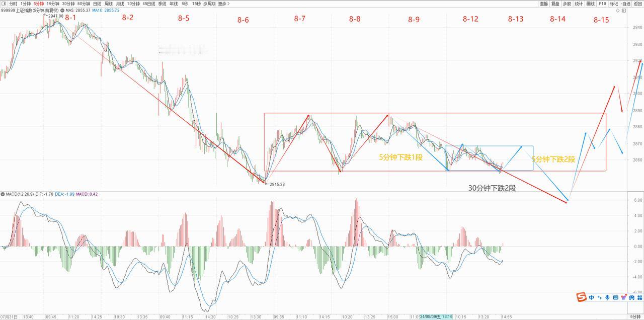Click the 直播 button
The image size is (644, 320).
tap(544, 4)
